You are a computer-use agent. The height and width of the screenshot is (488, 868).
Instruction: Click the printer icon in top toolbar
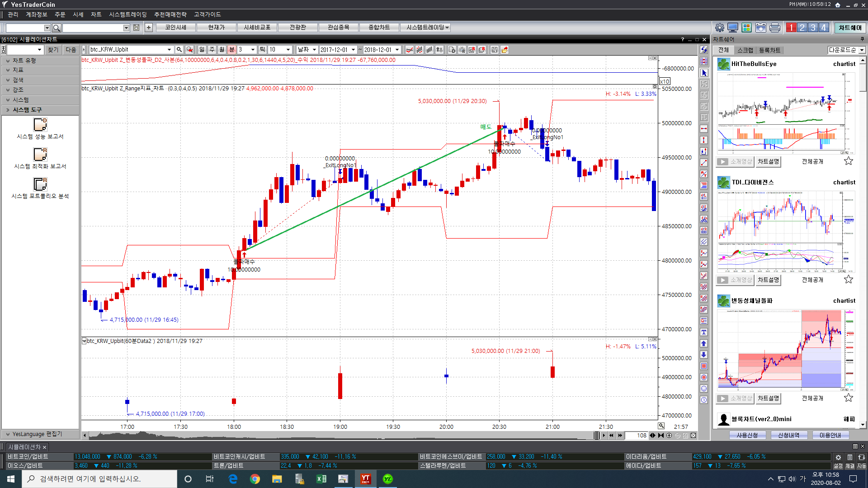[x=774, y=28]
